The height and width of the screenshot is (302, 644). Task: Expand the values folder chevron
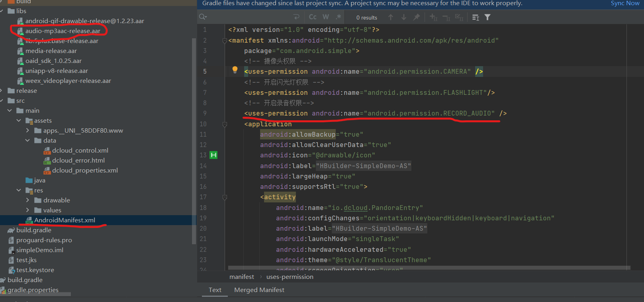point(27,210)
